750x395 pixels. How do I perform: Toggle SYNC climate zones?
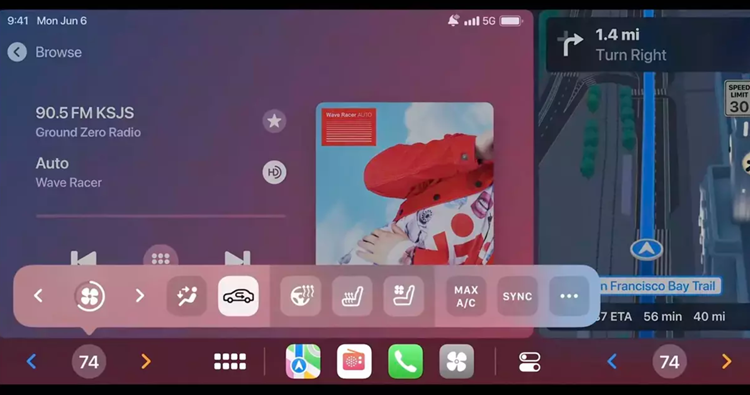point(518,296)
